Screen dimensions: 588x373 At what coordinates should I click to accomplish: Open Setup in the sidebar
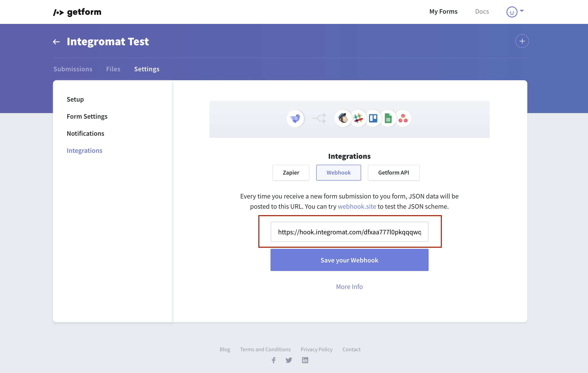pyautogui.click(x=75, y=99)
